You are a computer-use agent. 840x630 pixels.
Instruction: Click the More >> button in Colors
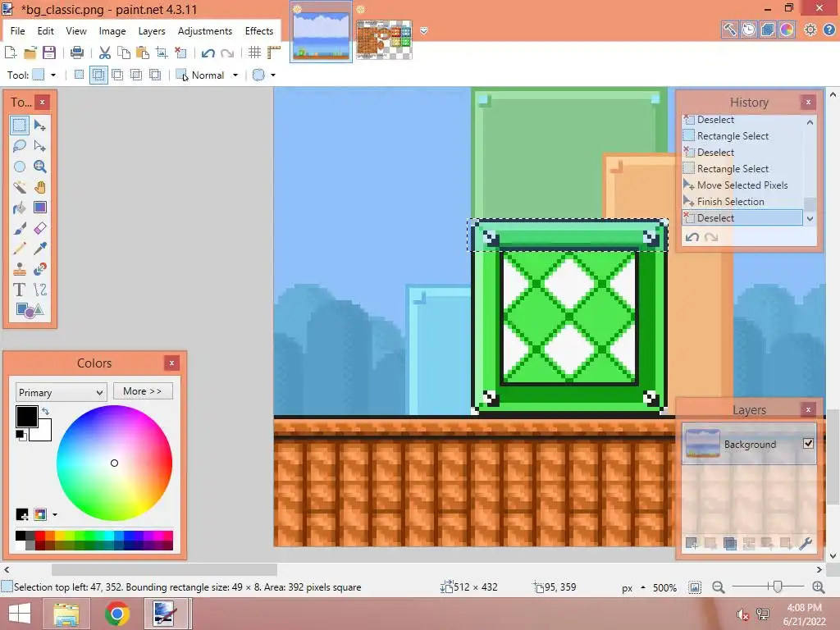[143, 391]
